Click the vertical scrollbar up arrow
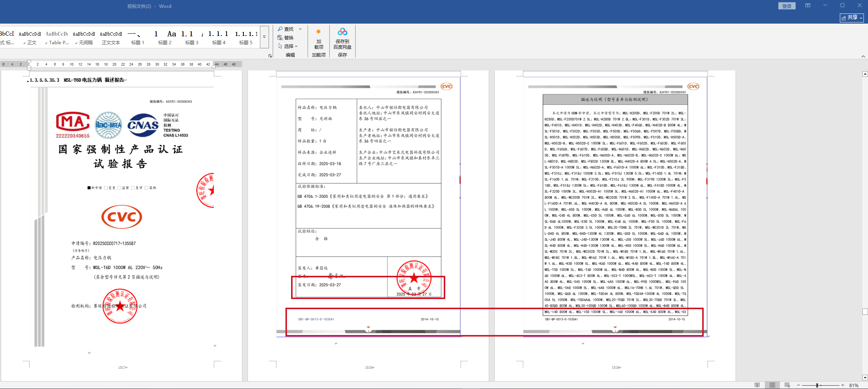This screenshot has width=868, height=389. pos(865,74)
